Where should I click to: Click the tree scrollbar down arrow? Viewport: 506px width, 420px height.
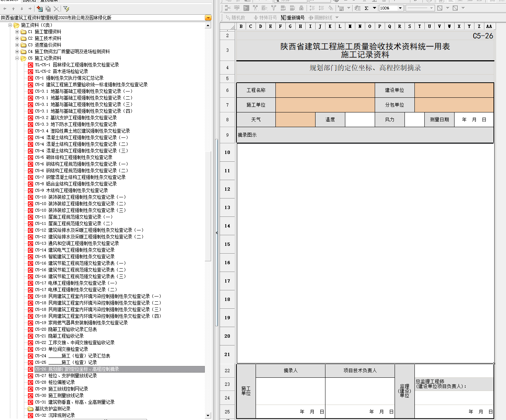click(208, 416)
